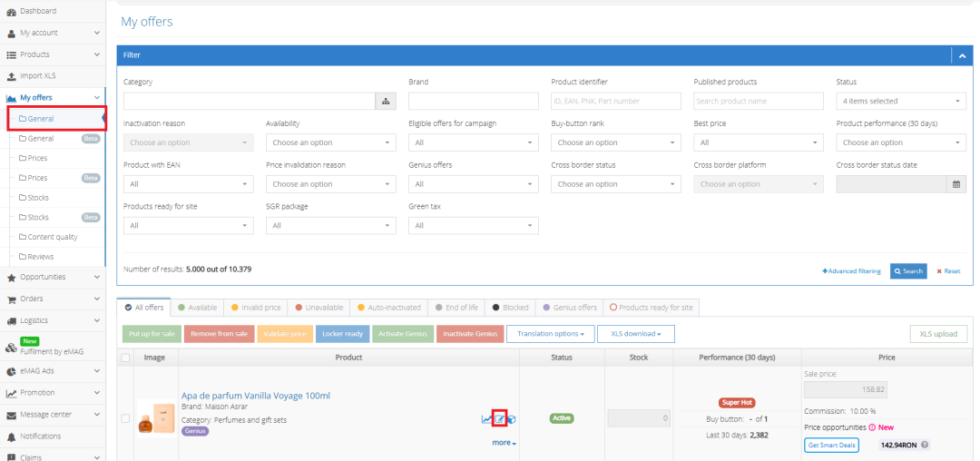Screen dimensions: 980x461
Task: Open Translation options dropdown button
Action: coord(551,334)
